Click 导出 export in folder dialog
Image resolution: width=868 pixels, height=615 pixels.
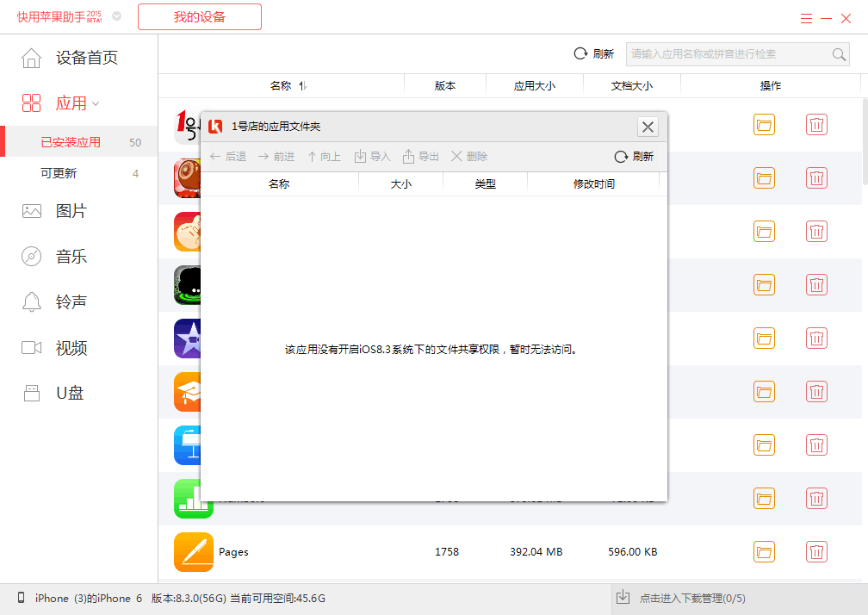coord(421,157)
